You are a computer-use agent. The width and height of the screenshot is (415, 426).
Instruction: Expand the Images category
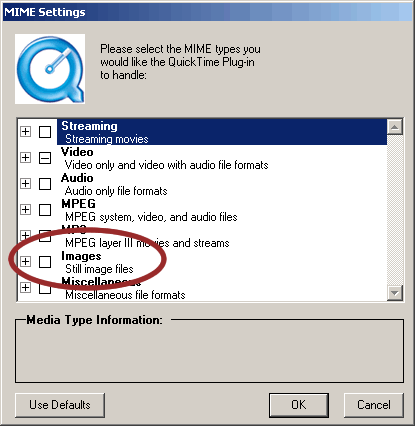[x=25, y=261]
